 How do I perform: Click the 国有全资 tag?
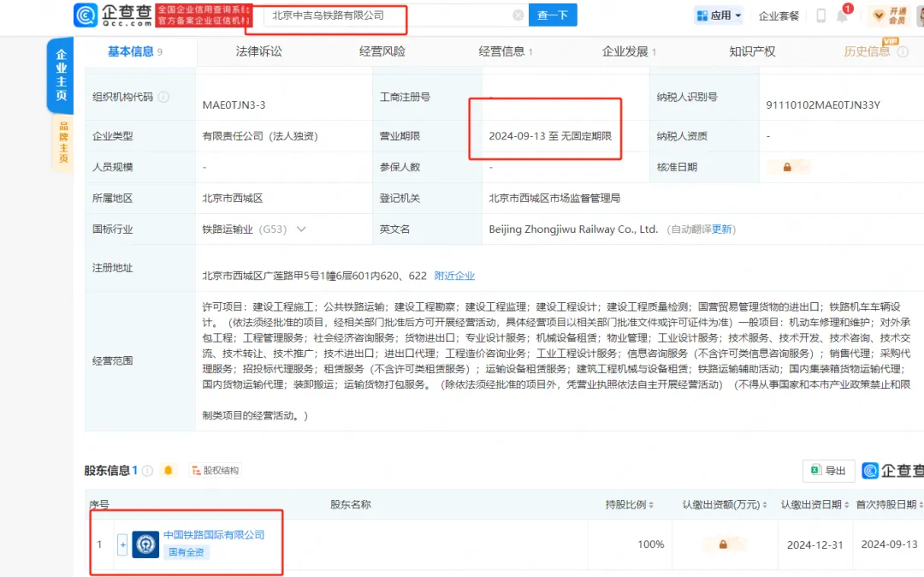pyautogui.click(x=187, y=552)
